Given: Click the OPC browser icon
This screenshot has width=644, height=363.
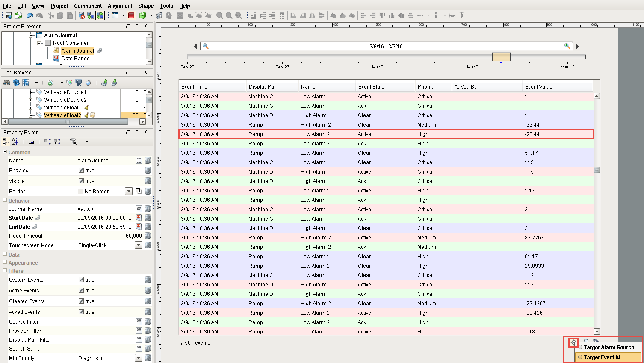Looking at the screenshot, I should [79, 83].
